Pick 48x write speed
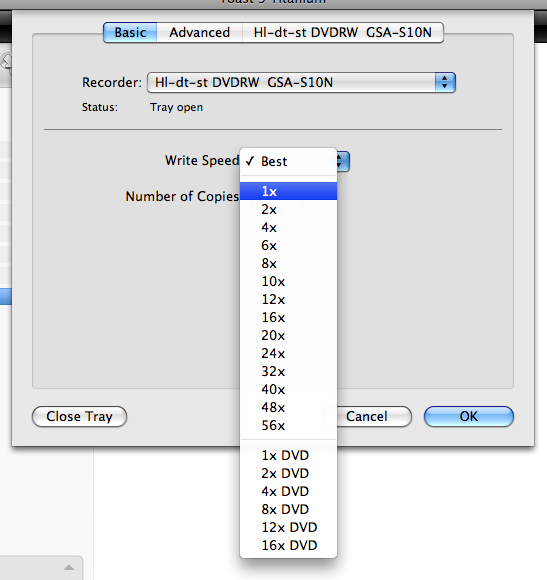Screen dimensions: 547x580 point(288,407)
